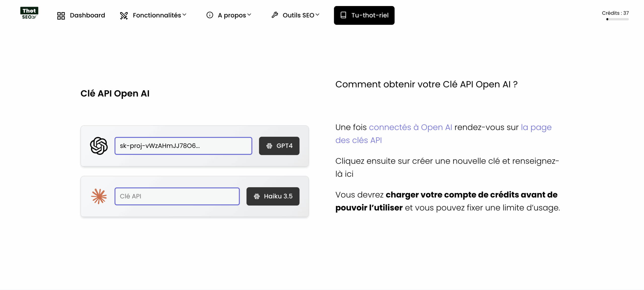
Task: Expand the A propos dropdown chevron
Action: pyautogui.click(x=249, y=15)
